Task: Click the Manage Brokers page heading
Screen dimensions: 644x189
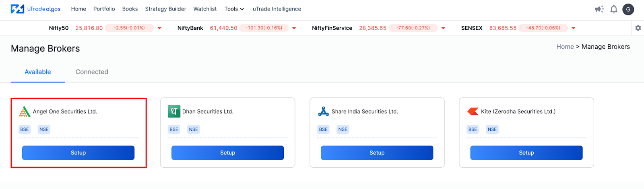Action: tap(45, 49)
